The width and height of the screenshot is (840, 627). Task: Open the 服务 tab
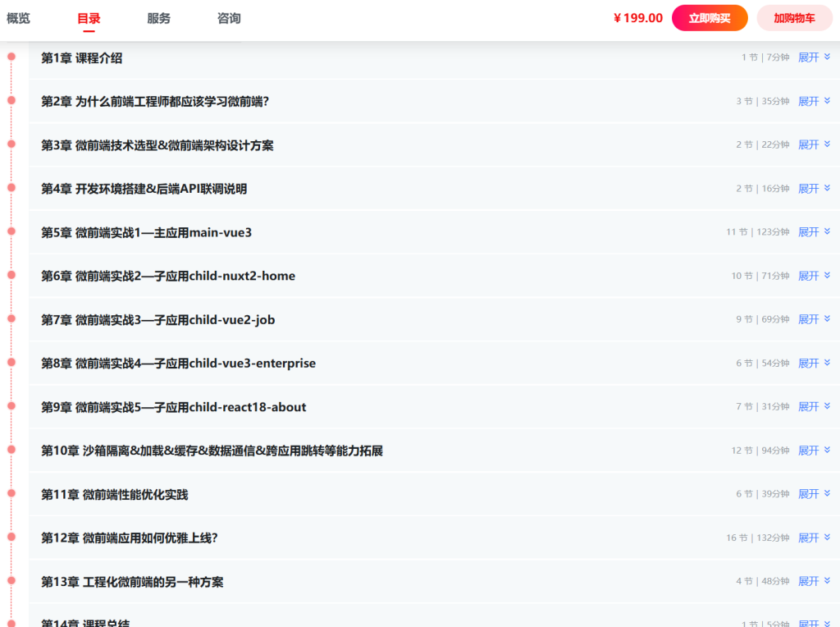[158, 17]
